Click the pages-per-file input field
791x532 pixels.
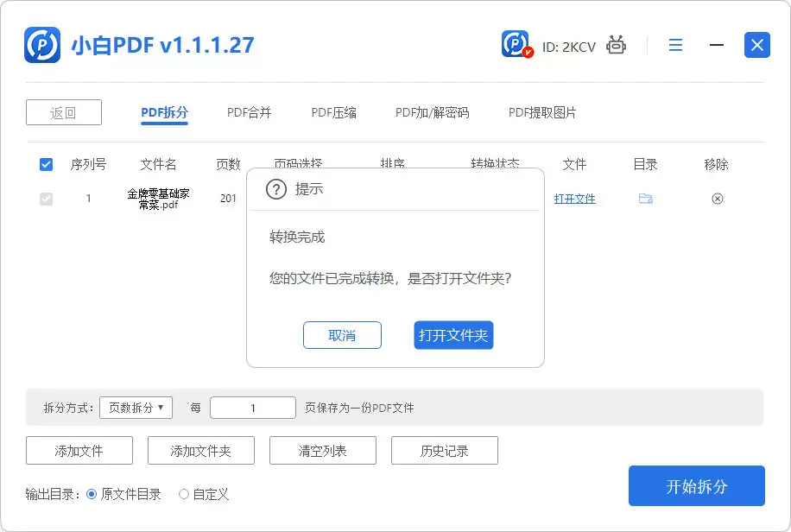tap(252, 408)
